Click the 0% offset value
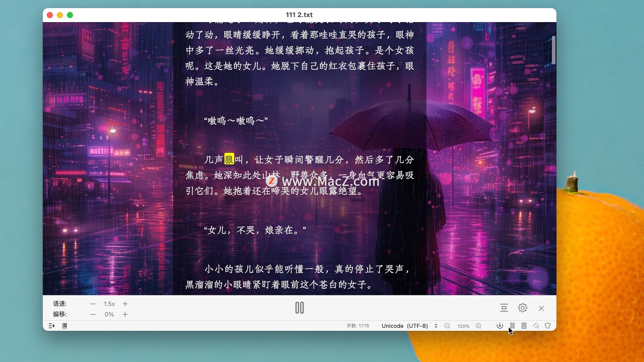The width and height of the screenshot is (644, 362). [x=109, y=314]
